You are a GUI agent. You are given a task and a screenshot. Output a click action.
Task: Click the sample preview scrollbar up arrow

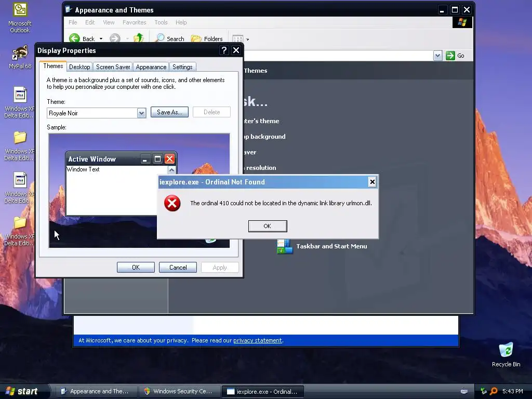171,170
